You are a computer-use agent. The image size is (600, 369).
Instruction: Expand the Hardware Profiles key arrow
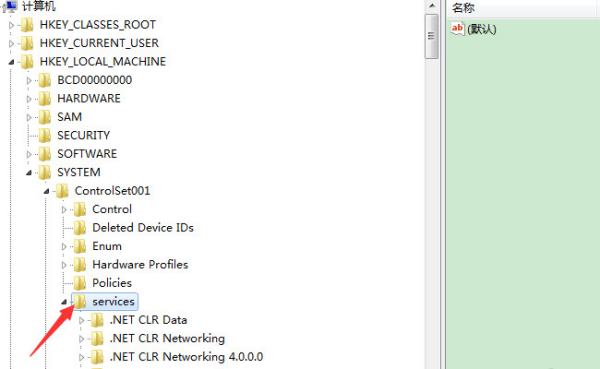[64, 265]
